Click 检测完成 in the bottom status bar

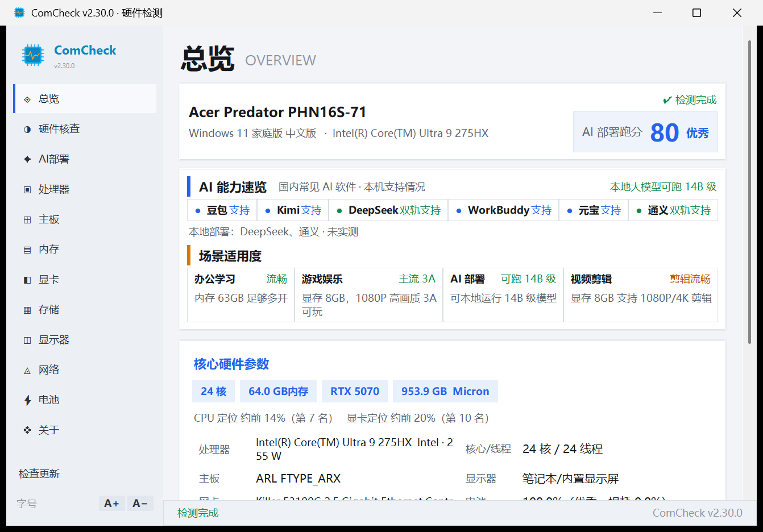pos(198,513)
